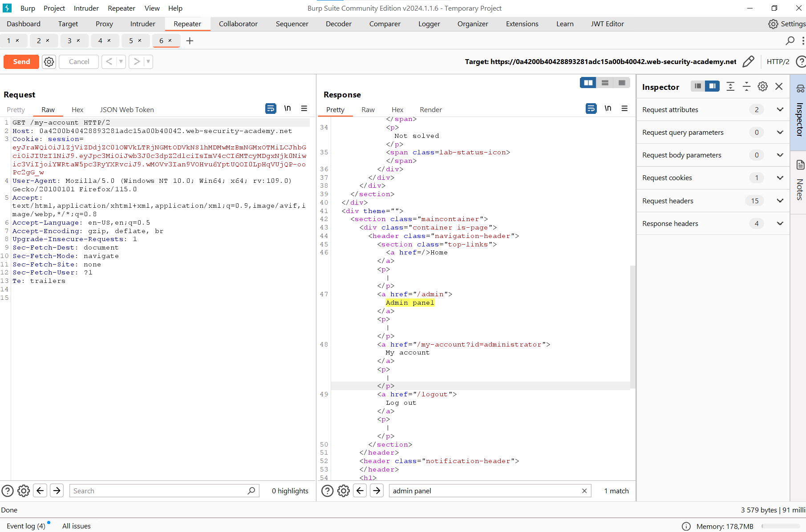The width and height of the screenshot is (806, 532).
Task: Go to next request in history
Action: (x=137, y=62)
